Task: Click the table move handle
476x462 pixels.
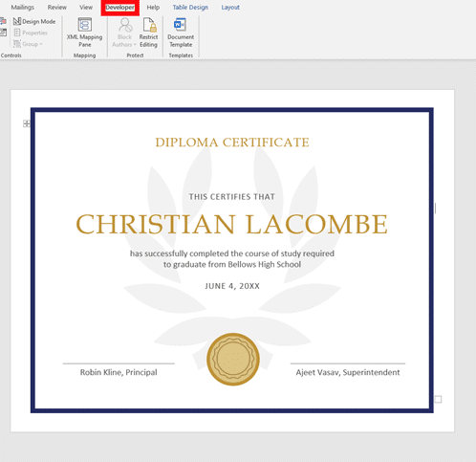Action: click(27, 123)
